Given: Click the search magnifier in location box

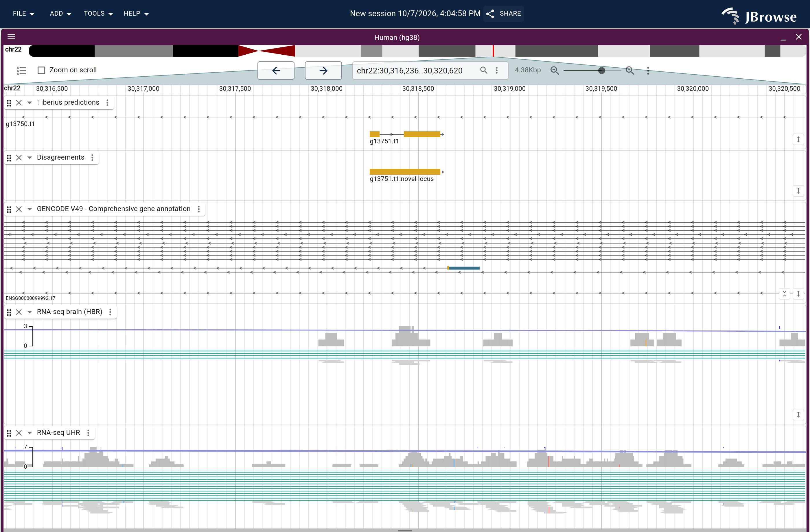Looking at the screenshot, I should click(484, 70).
